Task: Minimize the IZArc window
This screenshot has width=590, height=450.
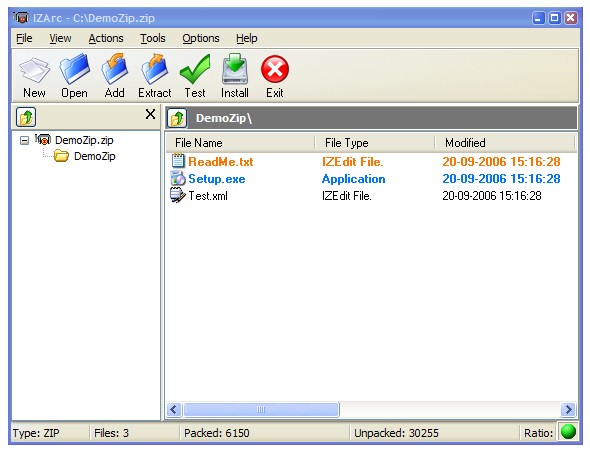Action: click(x=538, y=18)
